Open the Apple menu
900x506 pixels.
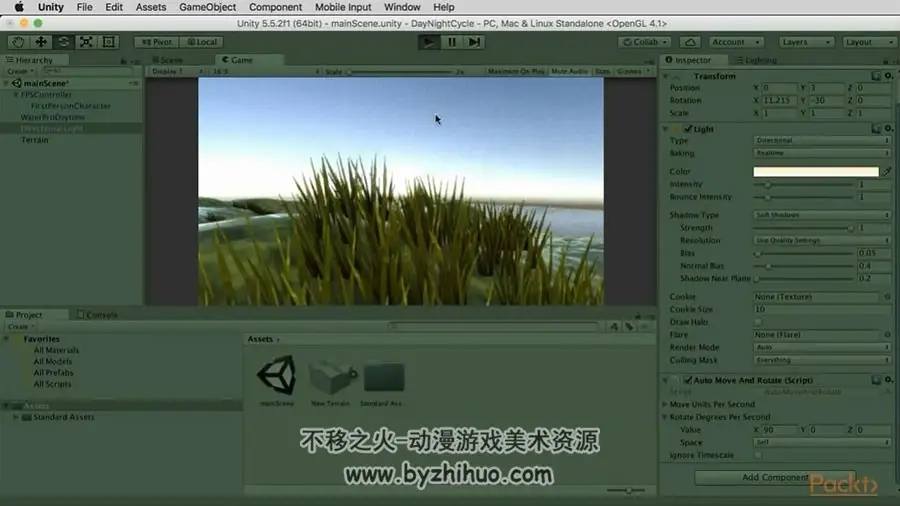click(x=18, y=7)
